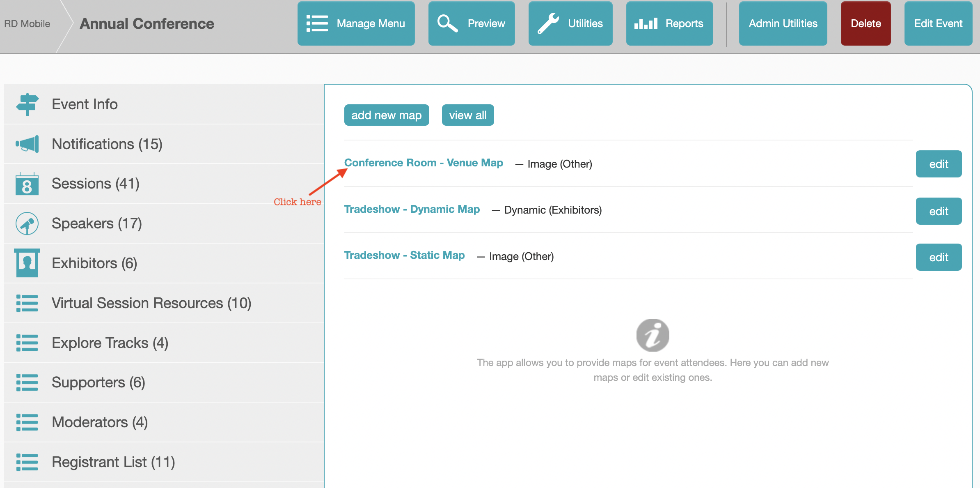Viewport: 980px width, 488px height.
Task: Open the Preview magnifier button
Action: point(471,23)
